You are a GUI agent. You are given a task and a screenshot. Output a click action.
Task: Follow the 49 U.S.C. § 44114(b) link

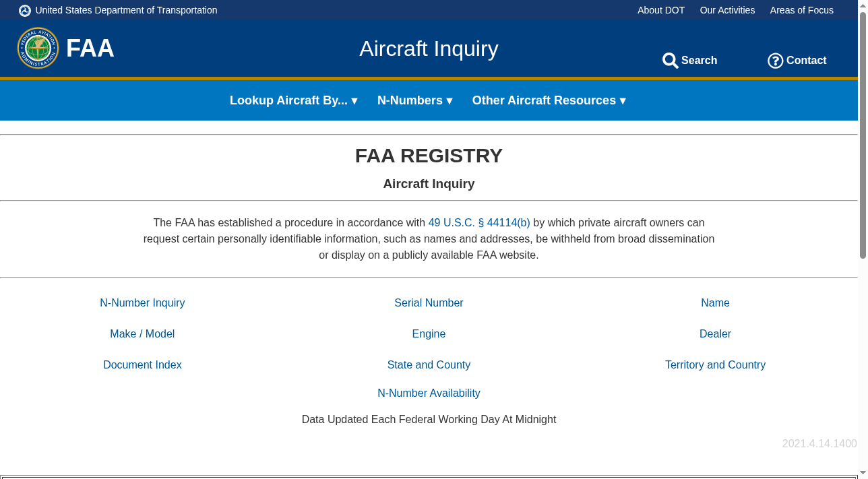[479, 222]
